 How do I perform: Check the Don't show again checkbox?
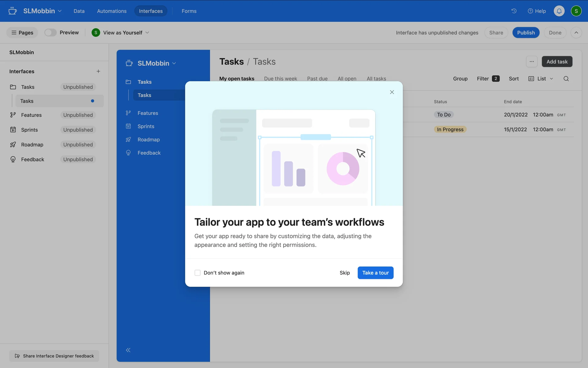pos(198,273)
